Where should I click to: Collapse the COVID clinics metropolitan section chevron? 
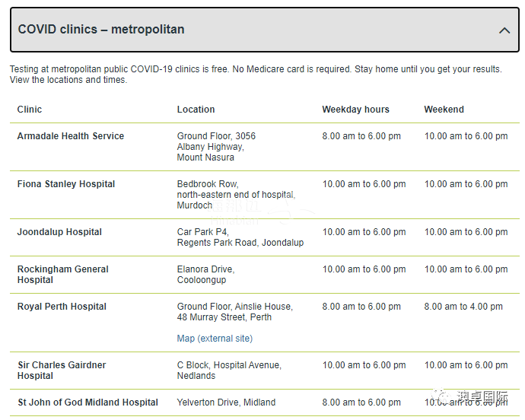504,30
